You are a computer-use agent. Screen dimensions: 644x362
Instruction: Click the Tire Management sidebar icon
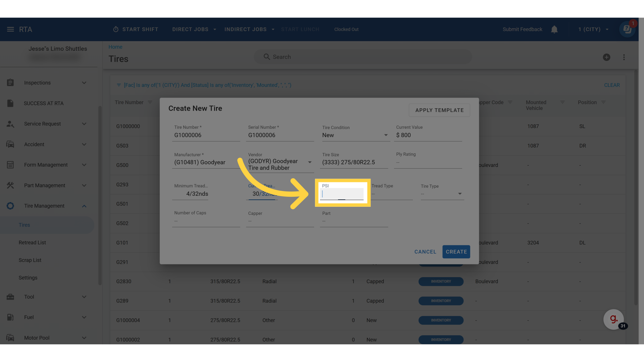click(x=10, y=206)
